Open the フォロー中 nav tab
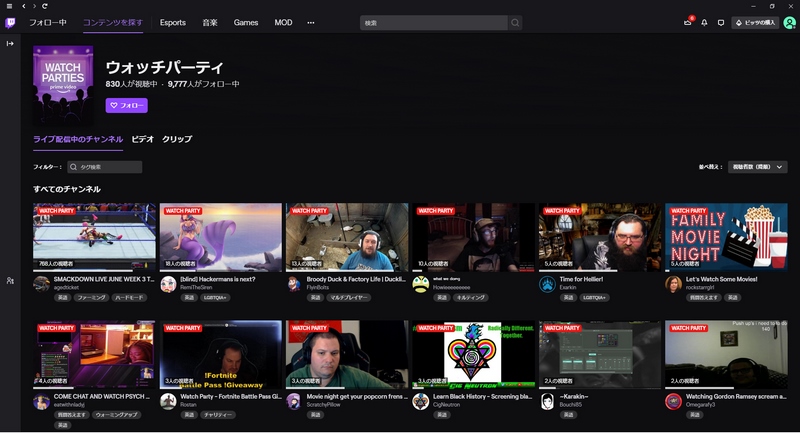This screenshot has height=433, width=800. pyautogui.click(x=47, y=23)
